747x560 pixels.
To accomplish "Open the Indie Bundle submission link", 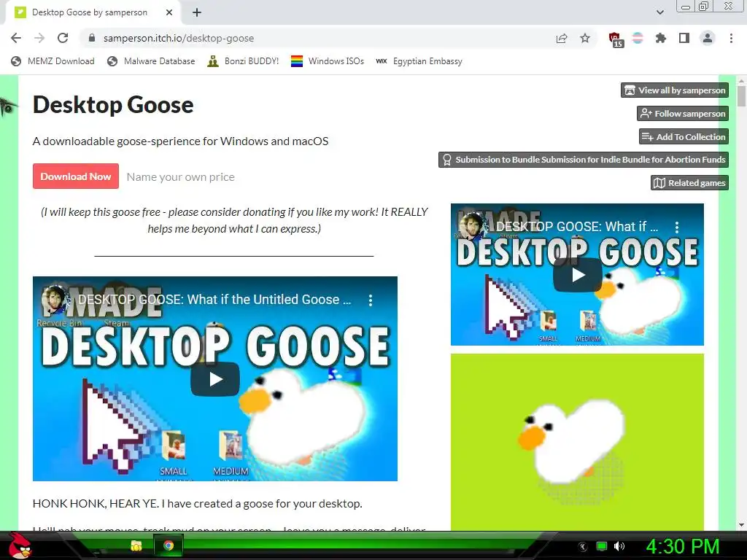I will pyautogui.click(x=584, y=160).
